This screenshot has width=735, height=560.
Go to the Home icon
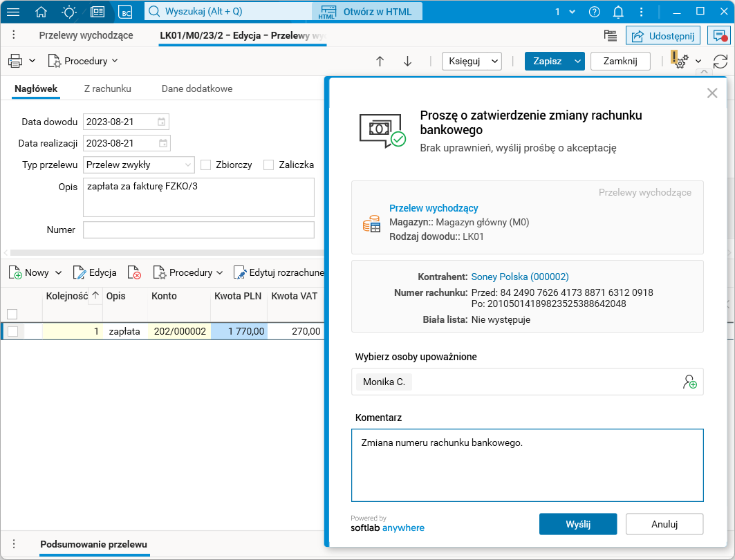pos(41,12)
